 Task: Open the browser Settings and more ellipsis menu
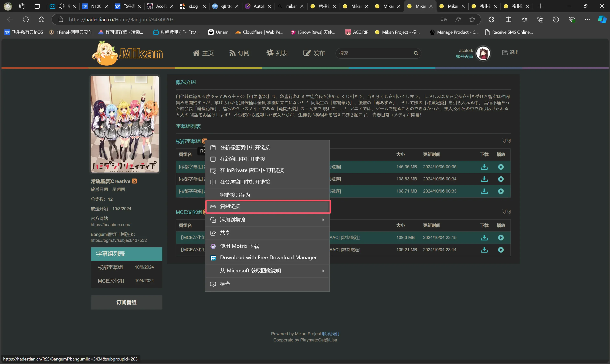coord(587,19)
